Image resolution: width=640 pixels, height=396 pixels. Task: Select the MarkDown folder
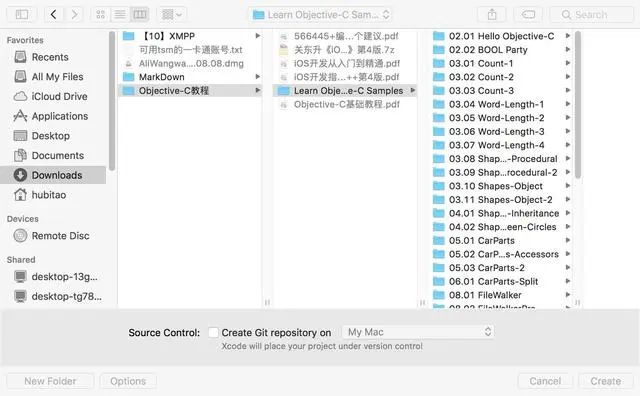[x=190, y=77]
